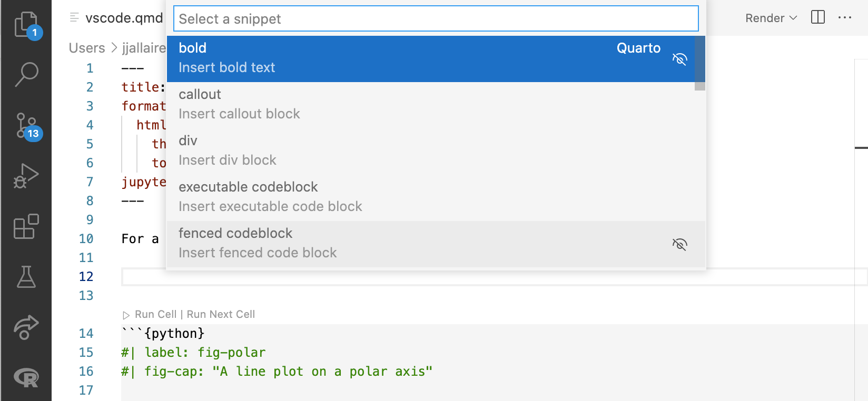Click inside the Select a snippet field
The image size is (868, 401).
point(369,18)
